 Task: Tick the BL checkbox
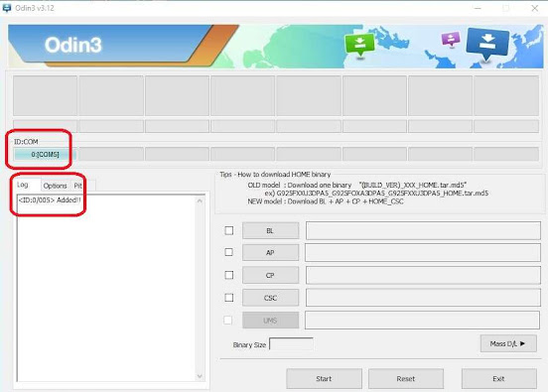229,230
